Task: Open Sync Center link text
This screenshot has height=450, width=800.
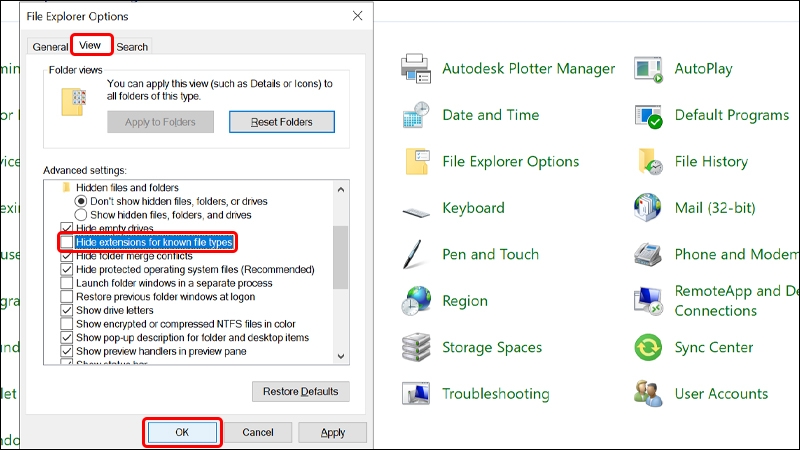Action: click(x=714, y=347)
